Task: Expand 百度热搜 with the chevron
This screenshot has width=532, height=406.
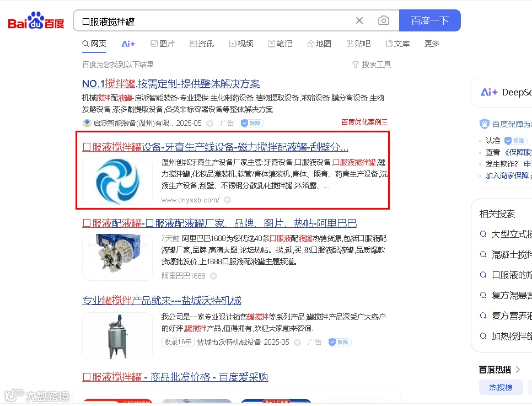Action: pyautogui.click(x=518, y=370)
